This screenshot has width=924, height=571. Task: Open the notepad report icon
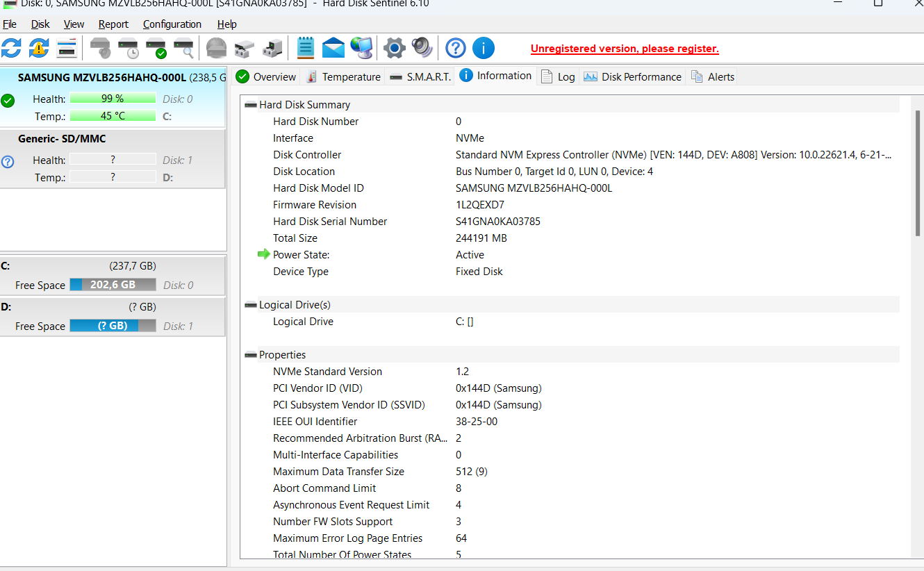point(306,48)
